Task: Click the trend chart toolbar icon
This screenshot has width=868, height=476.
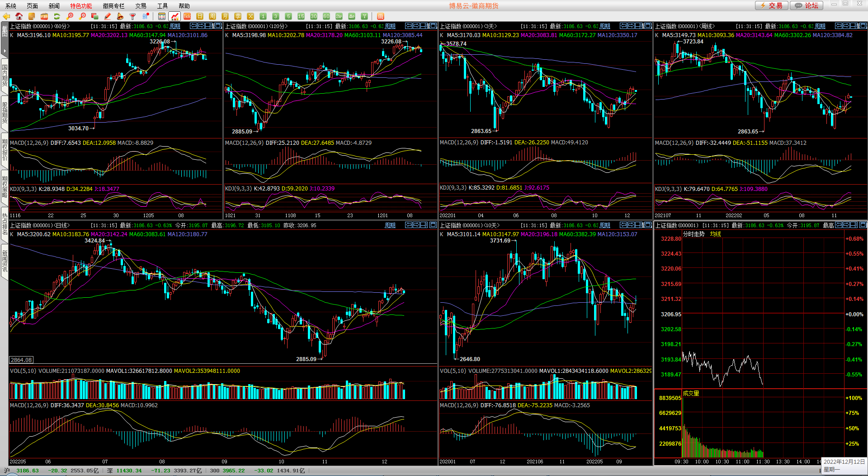Action: click(175, 16)
